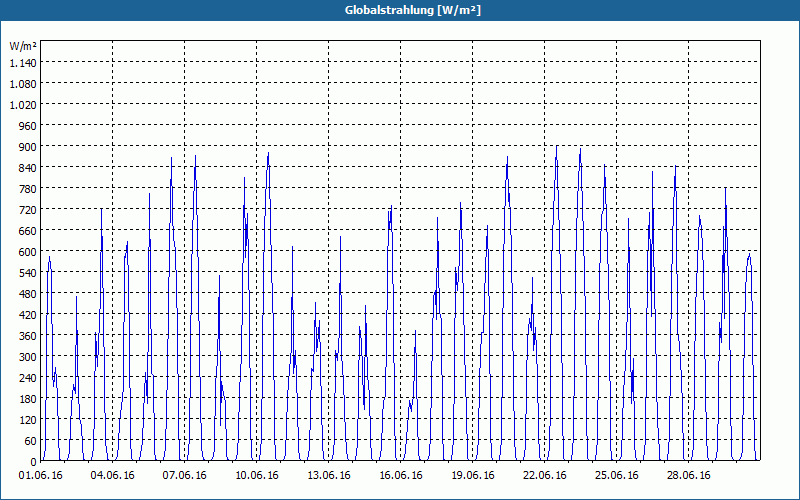Click the 300 y-axis label

(x=29, y=357)
